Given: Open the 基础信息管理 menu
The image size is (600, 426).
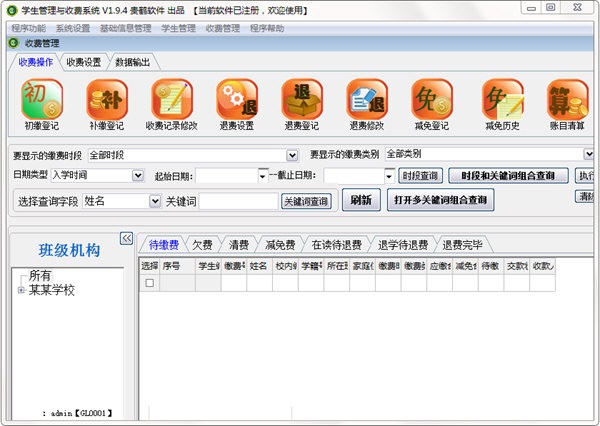Looking at the screenshot, I should 126,28.
